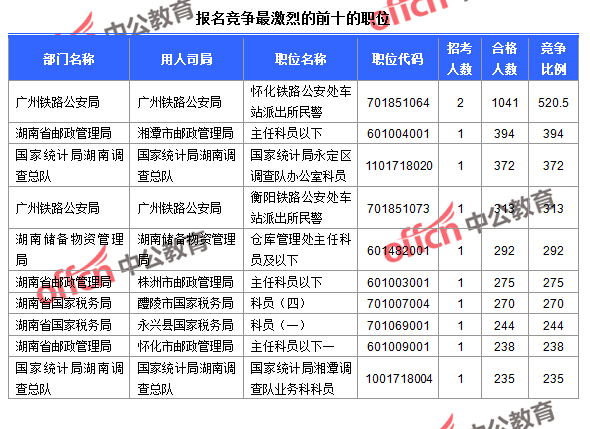Click 235 in the 竞争比例 column
This screenshot has height=429, width=590.
(553, 379)
